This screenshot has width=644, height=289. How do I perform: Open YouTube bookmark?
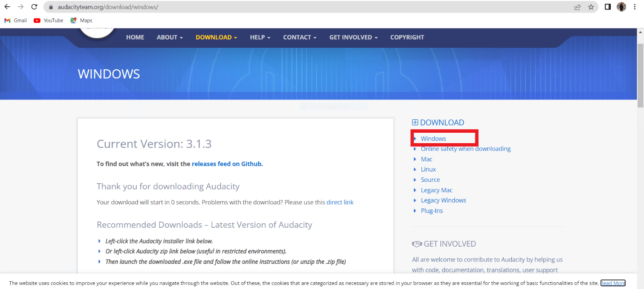[49, 20]
